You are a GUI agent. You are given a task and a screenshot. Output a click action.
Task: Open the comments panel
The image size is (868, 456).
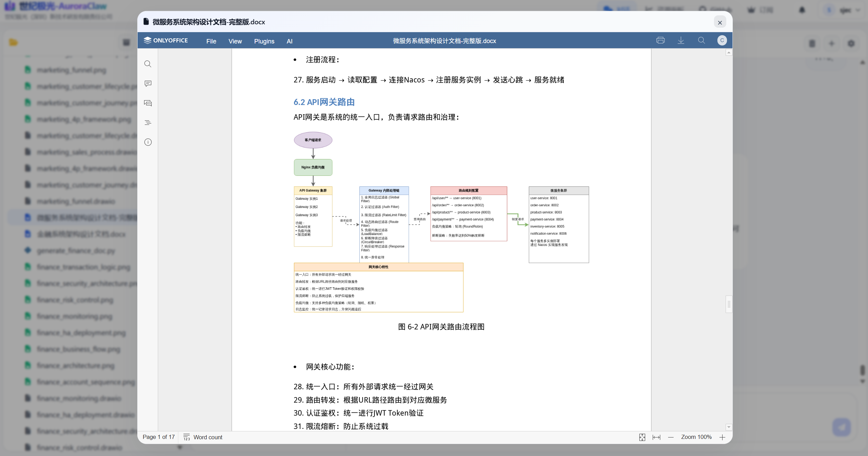(x=148, y=84)
